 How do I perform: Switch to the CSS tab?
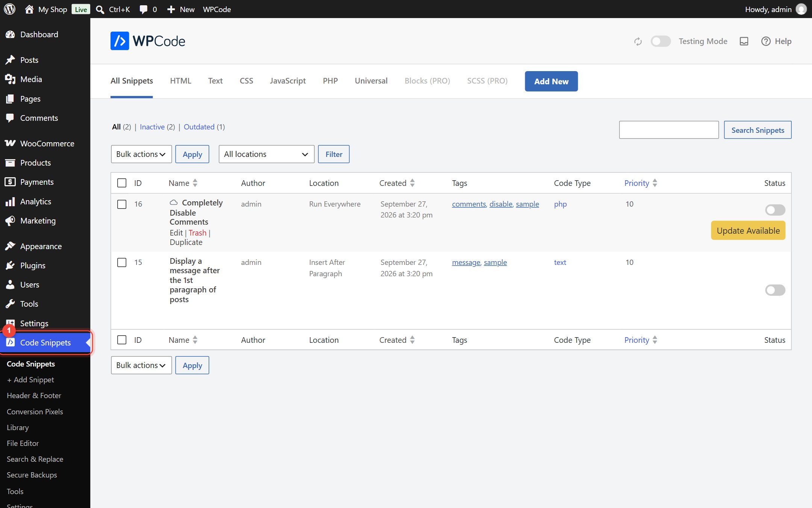pyautogui.click(x=246, y=81)
